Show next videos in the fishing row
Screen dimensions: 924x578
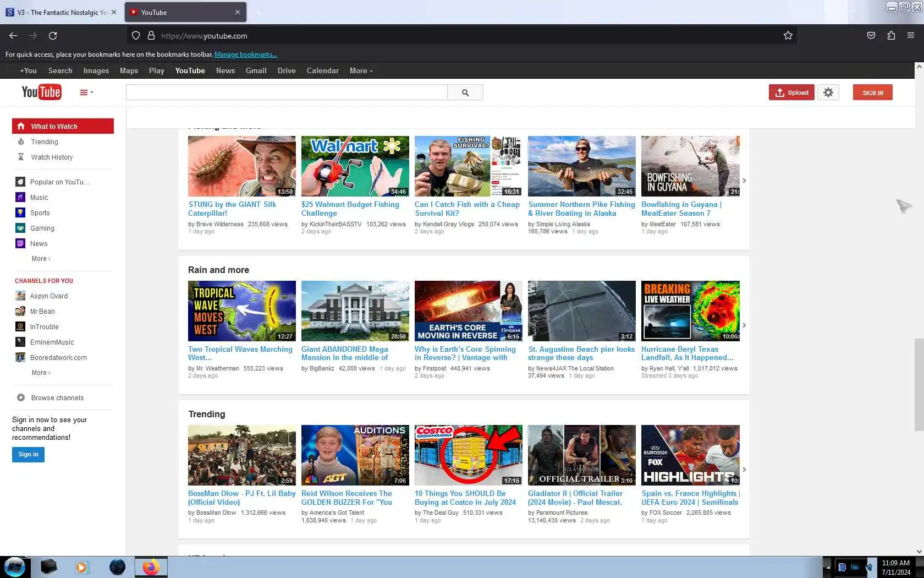pos(744,181)
